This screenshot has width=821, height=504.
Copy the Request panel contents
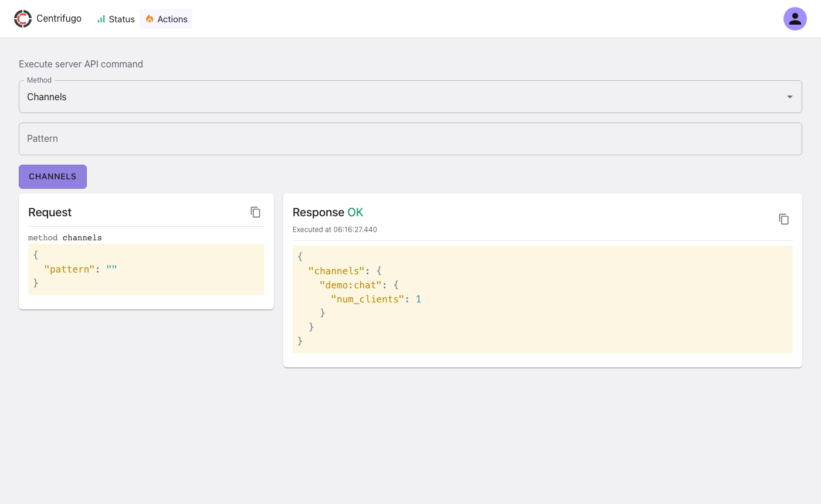tap(256, 212)
